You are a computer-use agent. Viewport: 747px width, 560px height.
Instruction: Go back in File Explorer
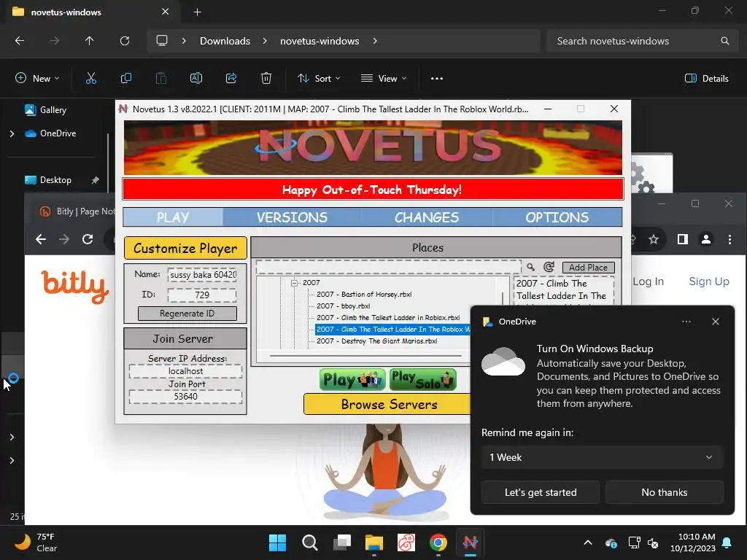[20, 41]
